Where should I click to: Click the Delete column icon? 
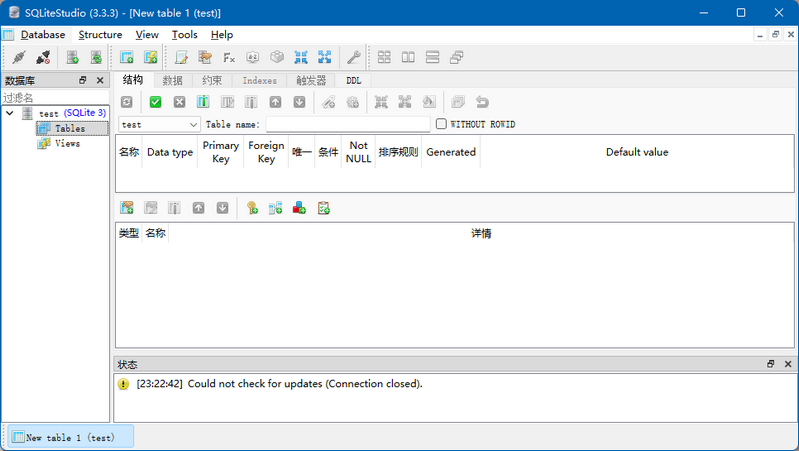click(x=251, y=102)
